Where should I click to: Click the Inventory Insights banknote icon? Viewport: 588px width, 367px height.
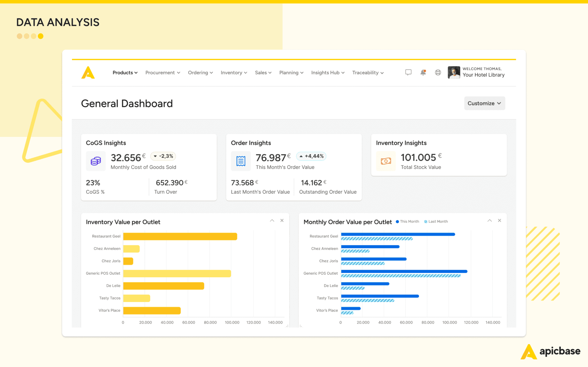click(386, 161)
